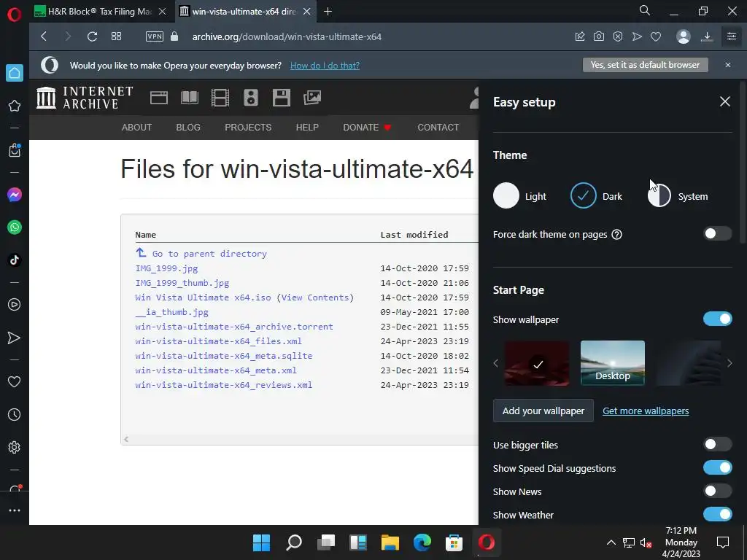Open Internet Archive Audio speaker icon
The image size is (747, 560).
point(251,98)
